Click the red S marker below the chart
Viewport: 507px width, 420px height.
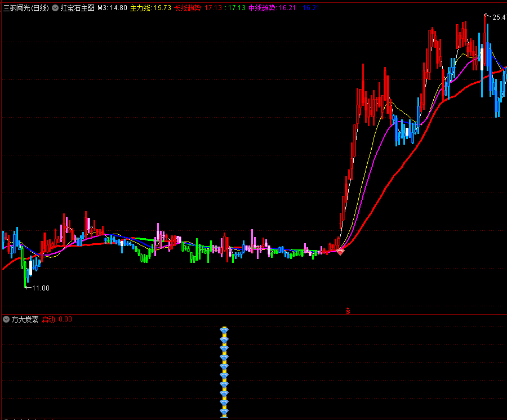[348, 311]
